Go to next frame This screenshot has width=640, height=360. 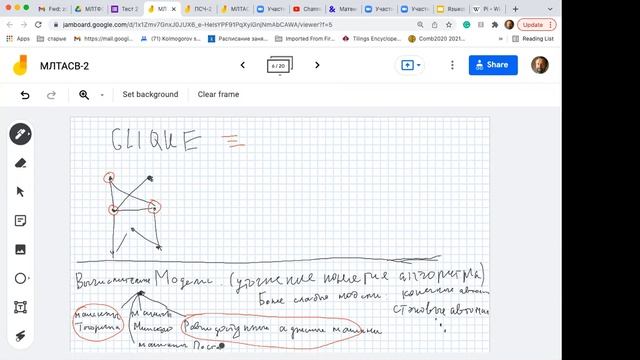[x=317, y=65]
